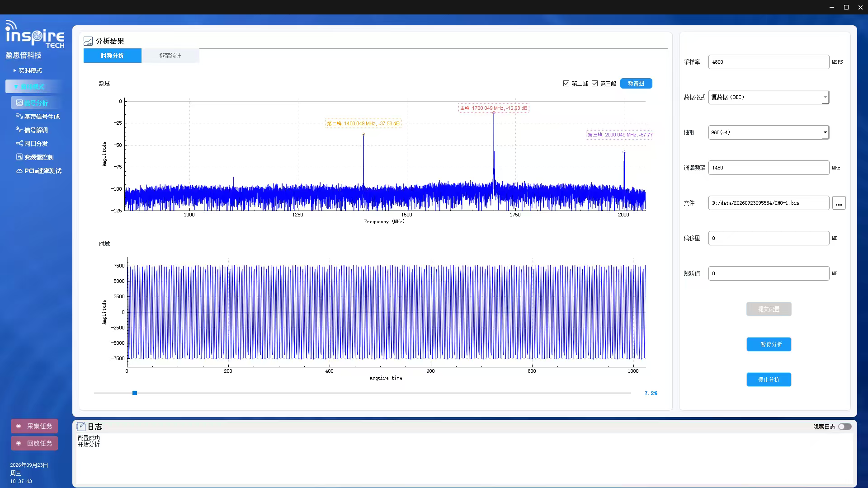Click the 7.2% progress value
Viewport: 868px width, 488px height.
pyautogui.click(x=651, y=393)
